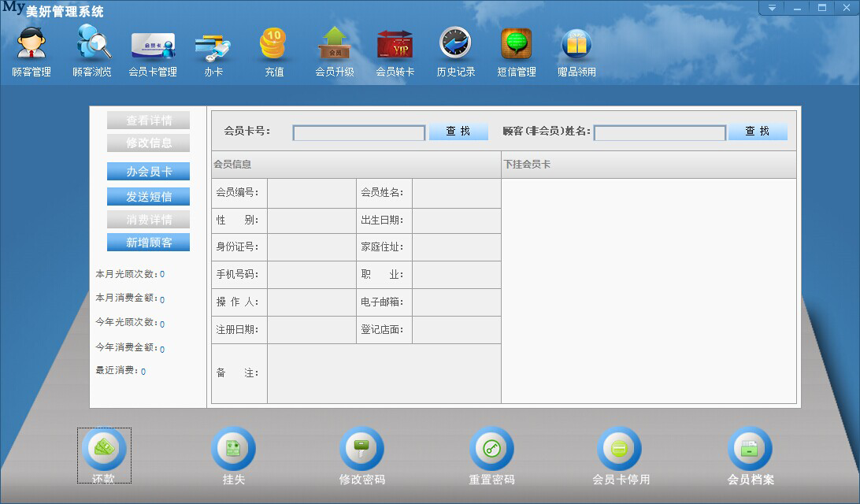Click 本月光顾次数 statistic text
This screenshot has width=860, height=504.
[130, 274]
